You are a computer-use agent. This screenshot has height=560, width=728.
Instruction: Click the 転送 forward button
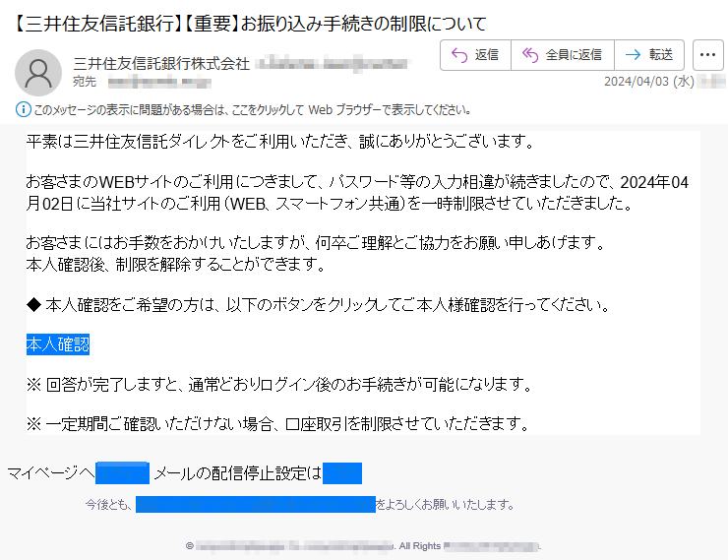click(649, 55)
